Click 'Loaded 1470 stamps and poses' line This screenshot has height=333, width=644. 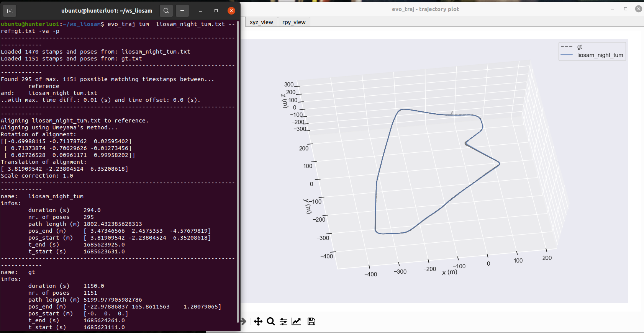[x=95, y=52]
